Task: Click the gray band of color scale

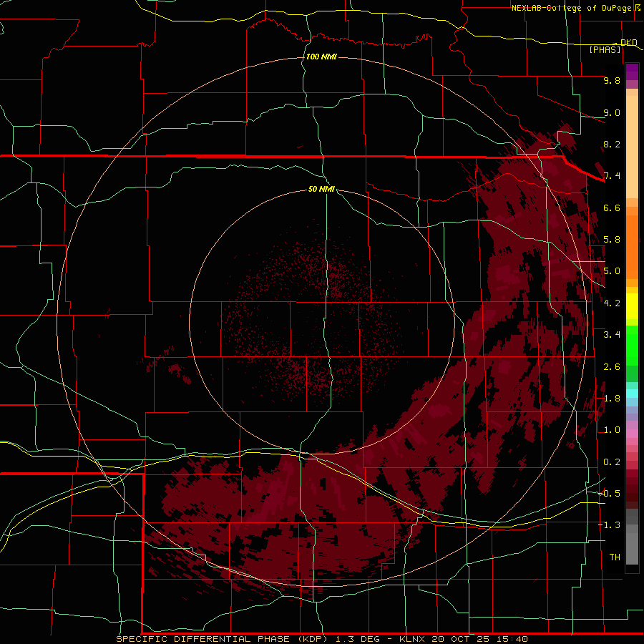Action: (632, 537)
